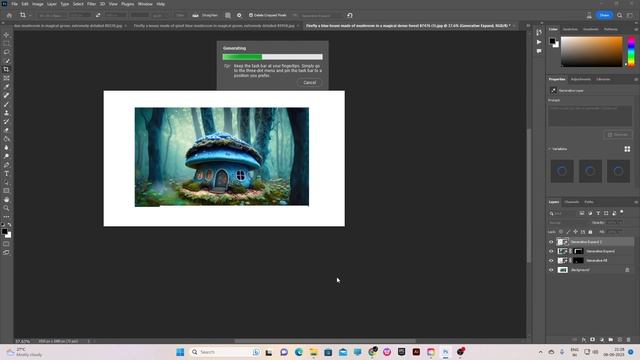Click the add layer mask icon

point(593,340)
